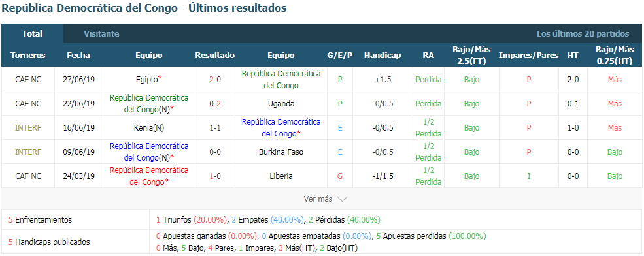Screen dimensions: 644x256
Task: Click the 2-0 result against Egipto
Action: coord(215,80)
